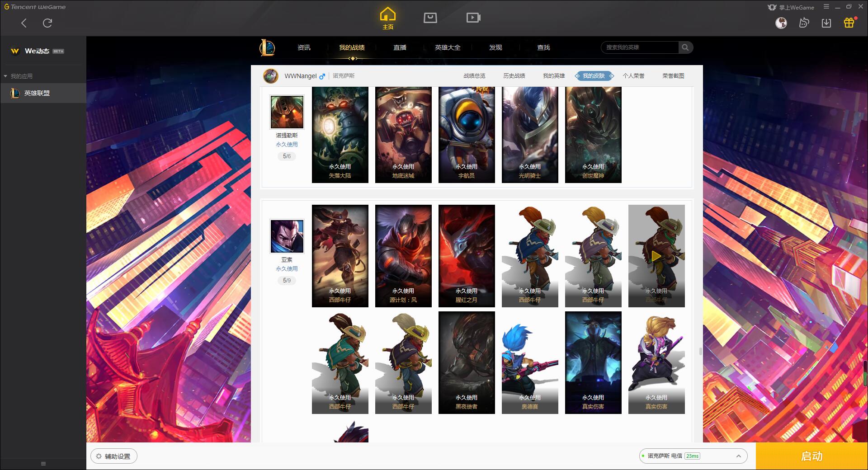The image size is (868, 470).
Task: Open the 创世魔神 skin card
Action: coord(593,135)
